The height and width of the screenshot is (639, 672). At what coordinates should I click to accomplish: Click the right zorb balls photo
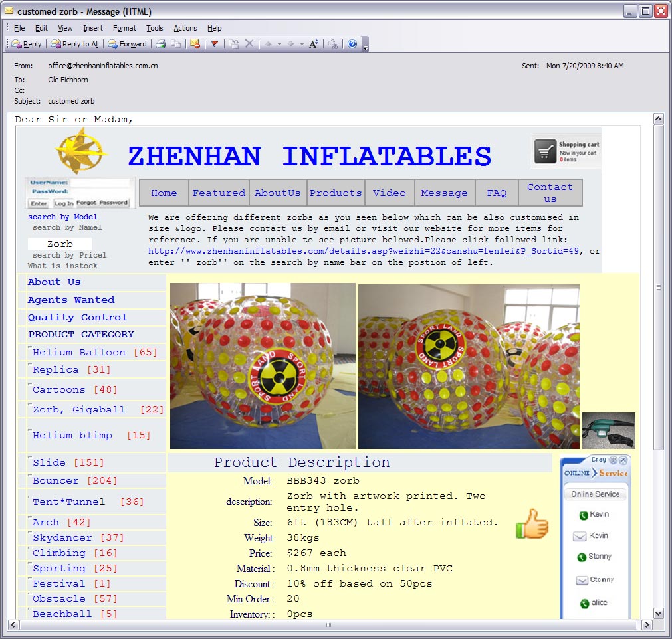[x=469, y=367]
